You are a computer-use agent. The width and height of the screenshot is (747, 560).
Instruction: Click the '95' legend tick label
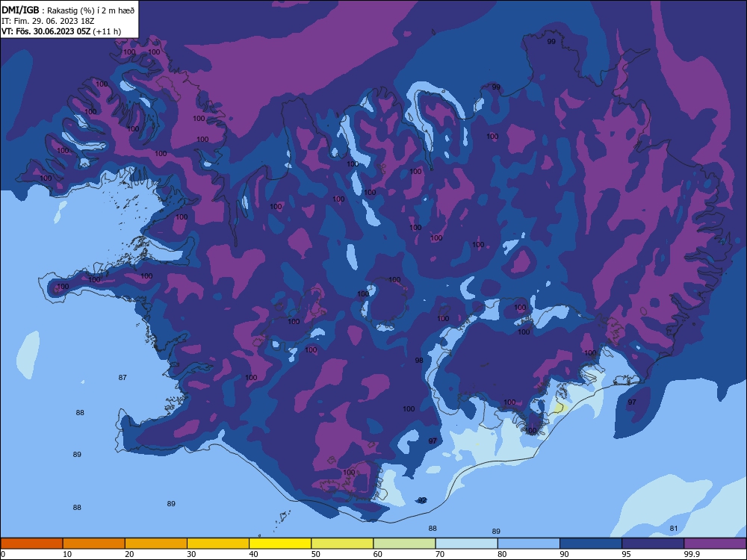pos(627,554)
